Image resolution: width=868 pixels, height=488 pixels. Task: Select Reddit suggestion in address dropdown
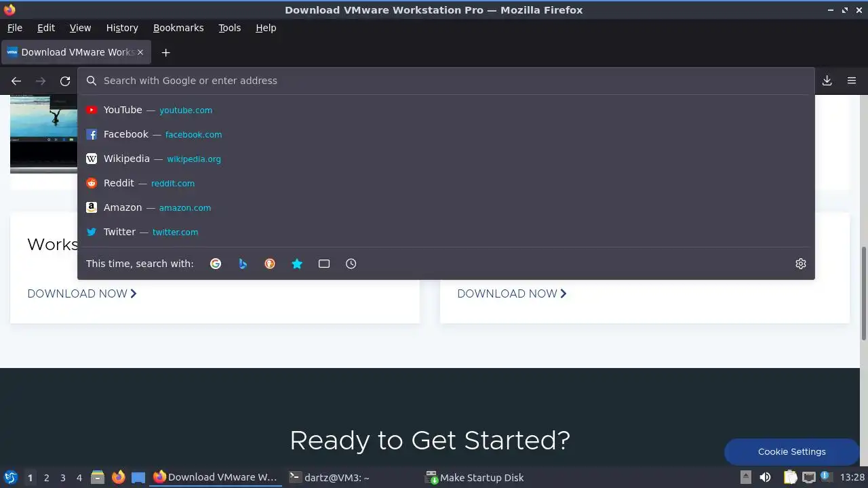446,183
